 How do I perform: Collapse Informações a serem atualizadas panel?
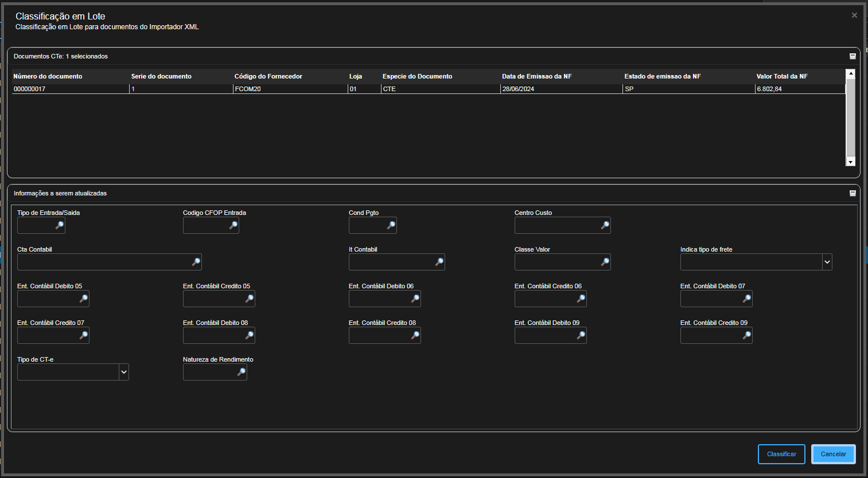tap(853, 193)
